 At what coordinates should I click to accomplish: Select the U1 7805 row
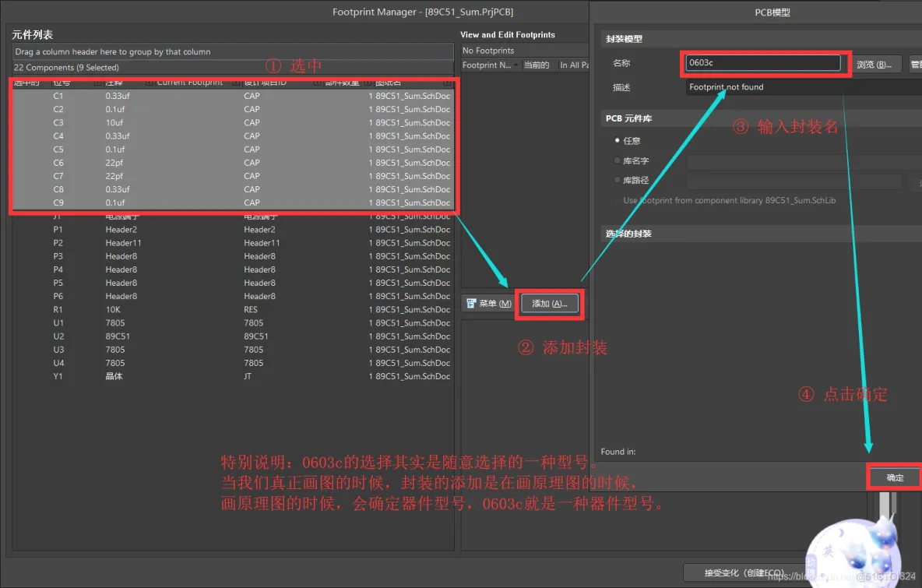click(x=233, y=322)
